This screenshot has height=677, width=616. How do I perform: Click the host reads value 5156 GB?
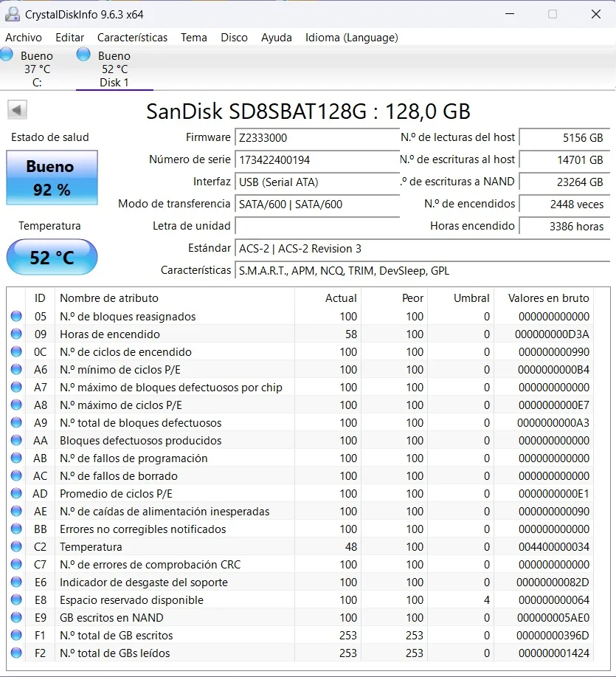click(x=564, y=138)
